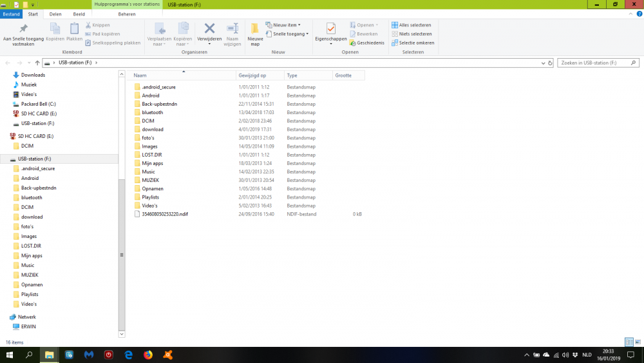This screenshot has height=363, width=644.
Task: Click the Zoeken in USB-station search box
Action: (x=596, y=63)
